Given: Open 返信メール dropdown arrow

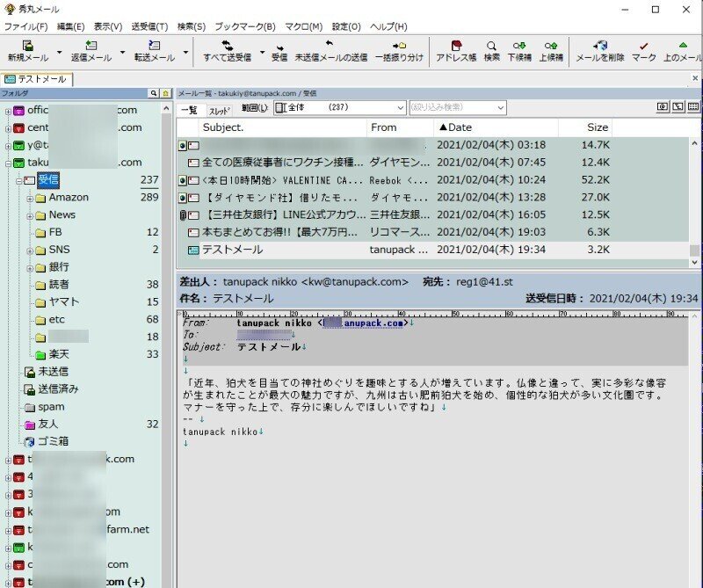Looking at the screenshot, I should [122, 53].
